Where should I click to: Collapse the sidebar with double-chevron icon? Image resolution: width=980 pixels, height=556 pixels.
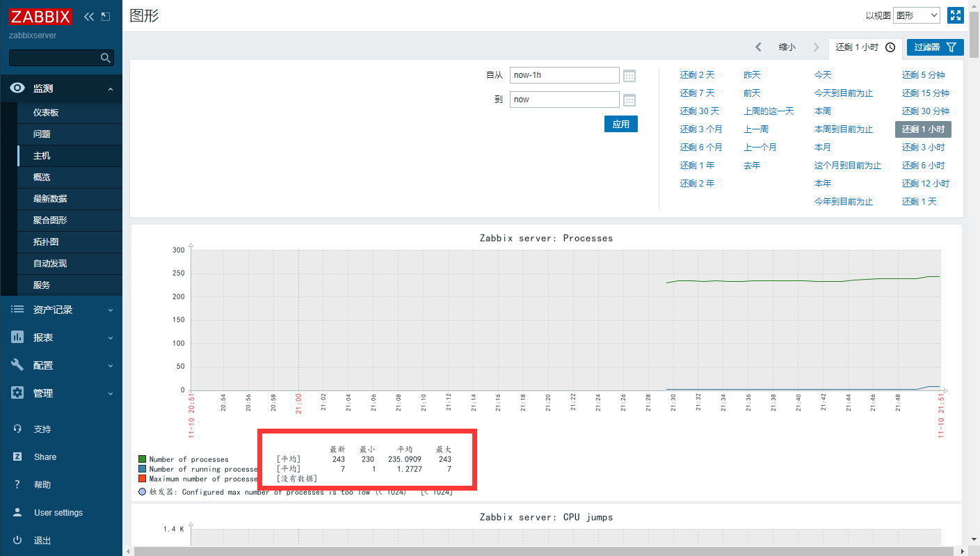tap(89, 17)
